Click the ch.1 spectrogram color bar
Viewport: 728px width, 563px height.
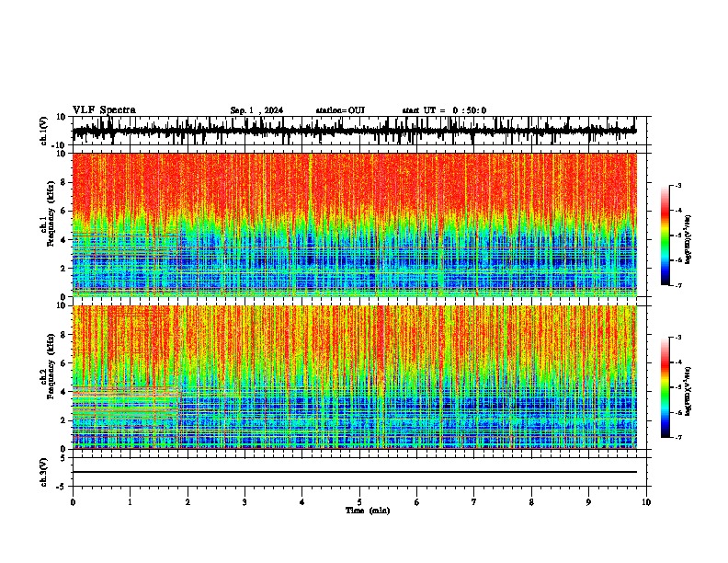point(665,236)
